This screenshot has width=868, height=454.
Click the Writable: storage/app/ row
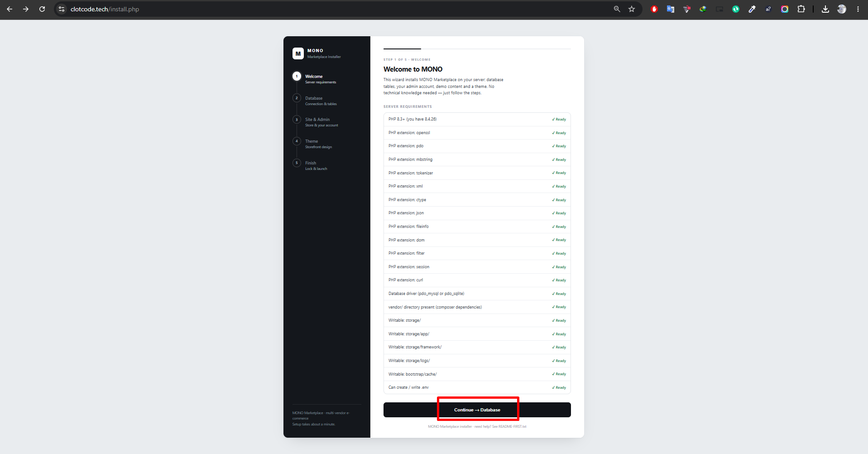tap(477, 334)
